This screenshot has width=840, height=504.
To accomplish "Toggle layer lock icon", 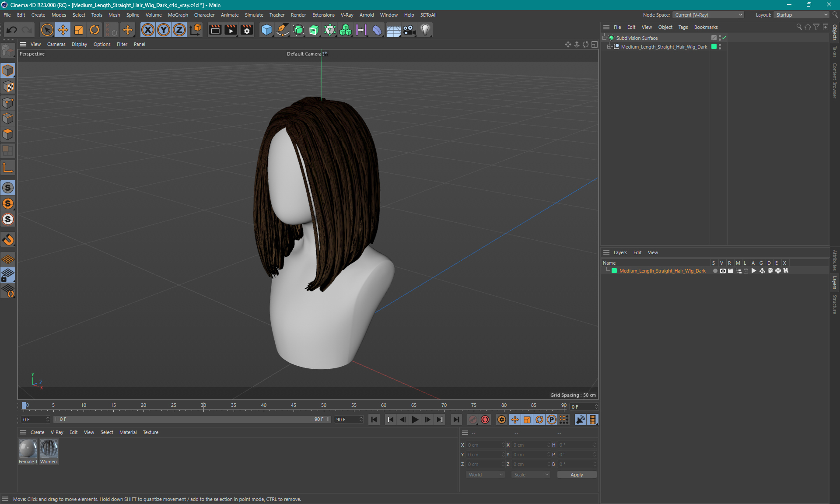I will (746, 271).
